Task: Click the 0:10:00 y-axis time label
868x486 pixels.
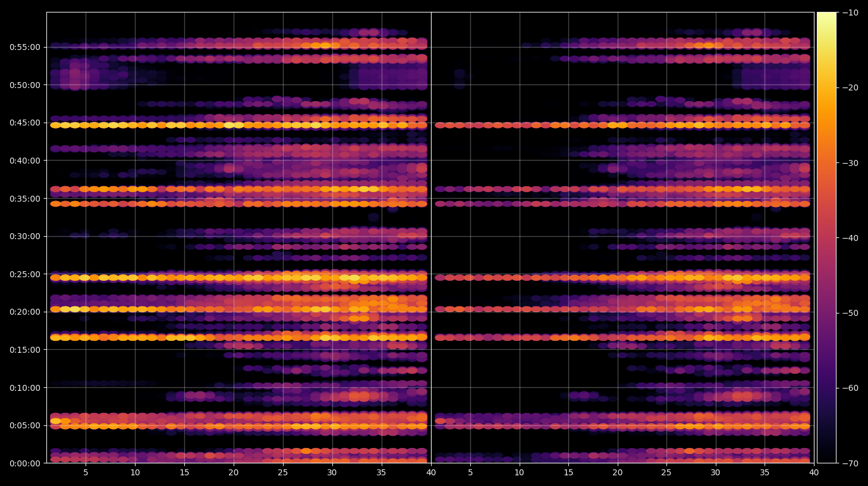Action: point(25,388)
